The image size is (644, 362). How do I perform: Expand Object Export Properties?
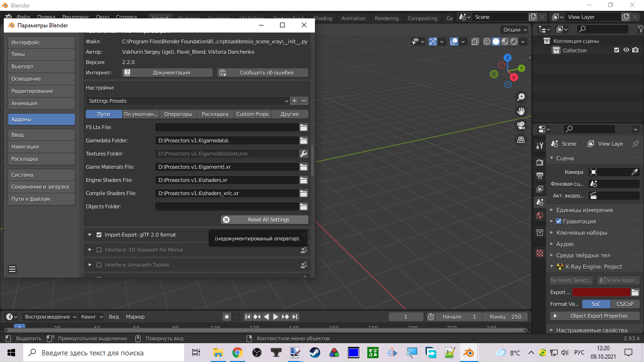point(595,316)
